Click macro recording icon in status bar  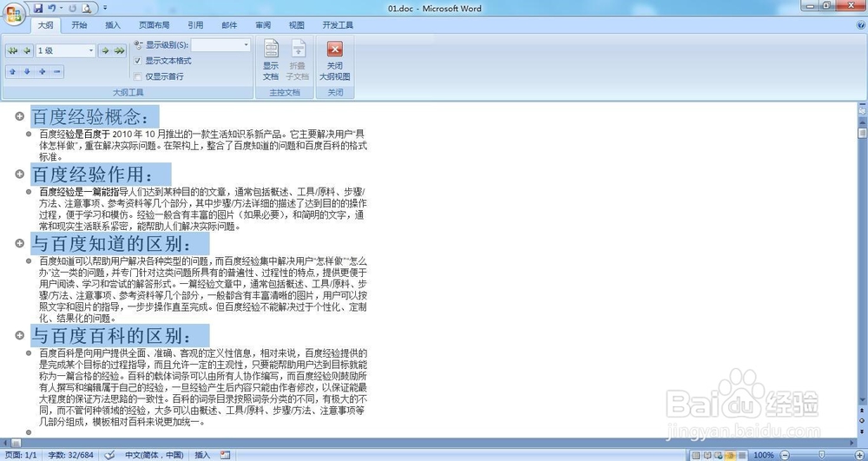(x=225, y=455)
